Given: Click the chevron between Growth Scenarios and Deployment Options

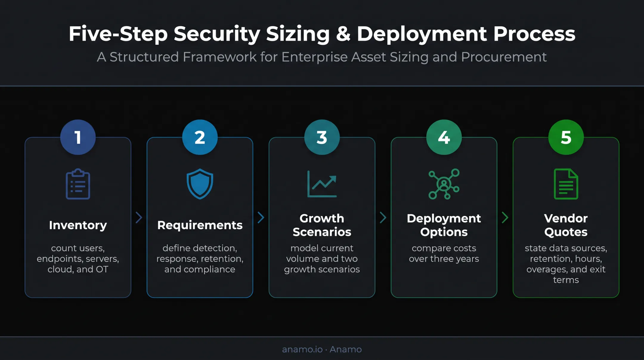Looking at the screenshot, I should pyautogui.click(x=383, y=218).
